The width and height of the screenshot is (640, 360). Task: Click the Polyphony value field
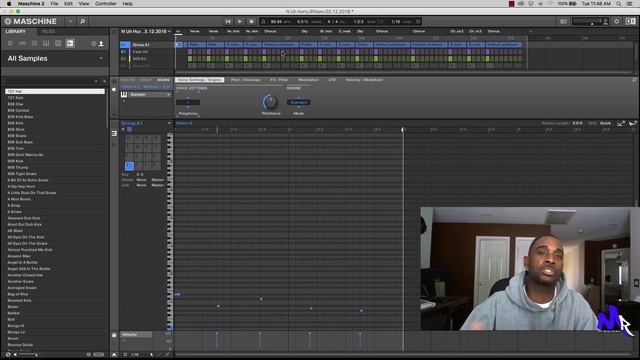coord(188,102)
